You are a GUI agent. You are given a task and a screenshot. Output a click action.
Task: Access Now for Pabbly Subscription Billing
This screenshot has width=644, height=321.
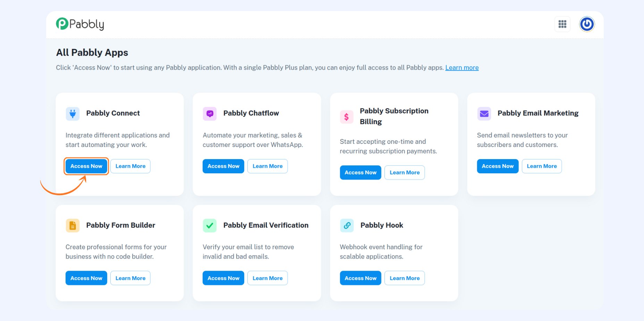[x=360, y=172]
